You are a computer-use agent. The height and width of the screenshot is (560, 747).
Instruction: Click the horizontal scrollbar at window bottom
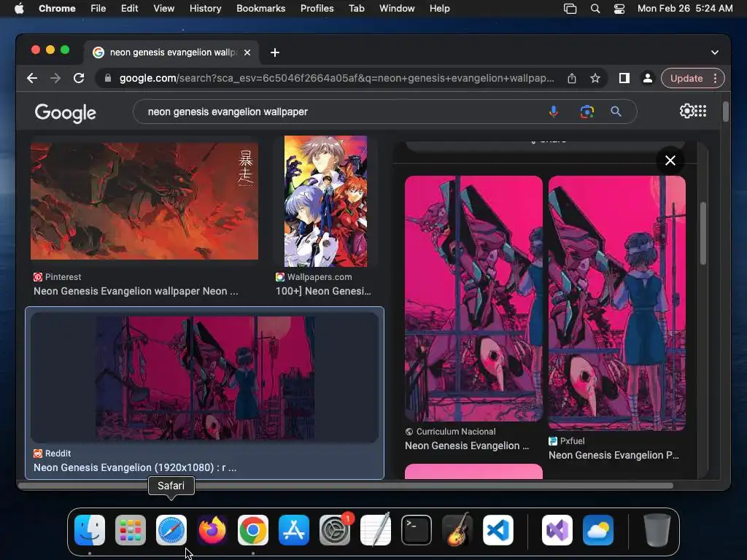345,486
